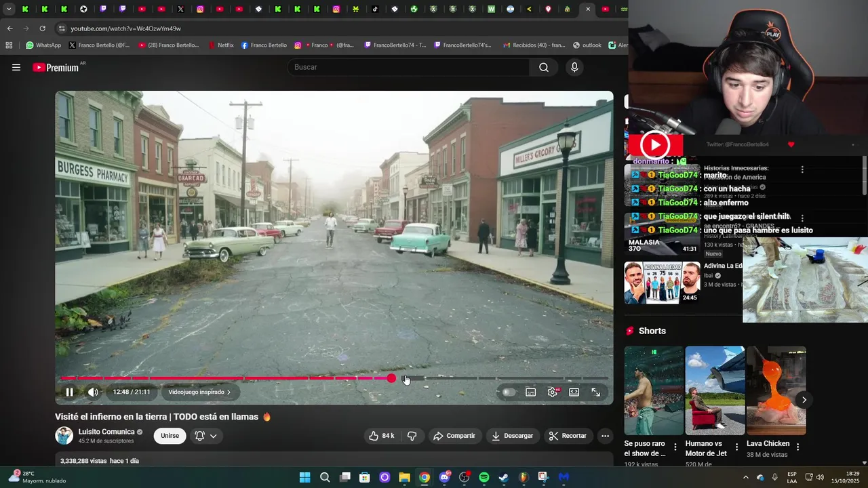868x488 pixels.
Task: Switch to theater mode view
Action: tap(574, 392)
